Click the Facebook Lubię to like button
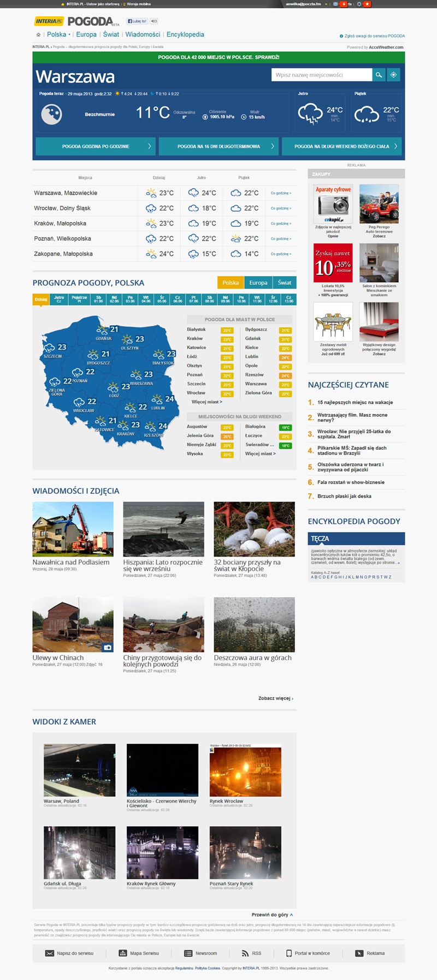The height and width of the screenshot is (980, 437). [137, 21]
